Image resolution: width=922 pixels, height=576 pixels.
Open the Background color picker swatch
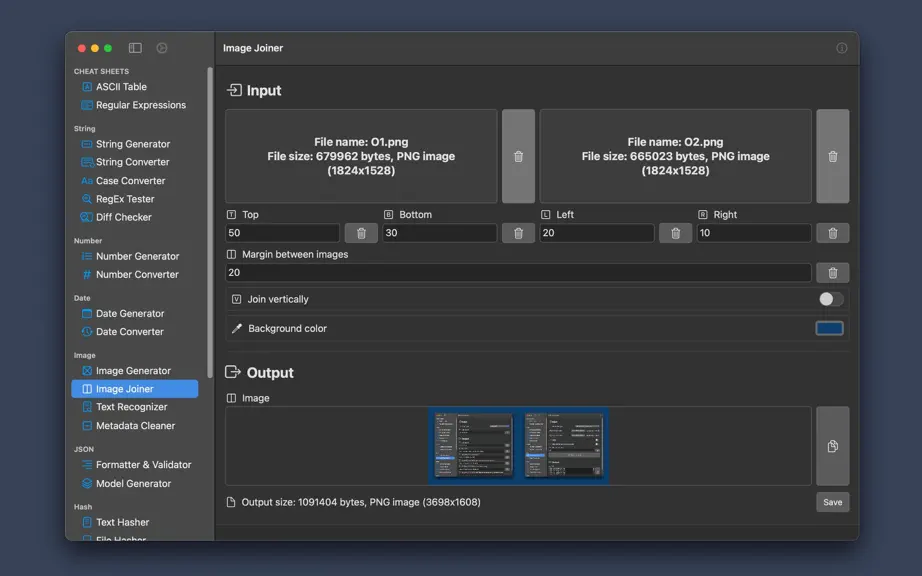[829, 328]
